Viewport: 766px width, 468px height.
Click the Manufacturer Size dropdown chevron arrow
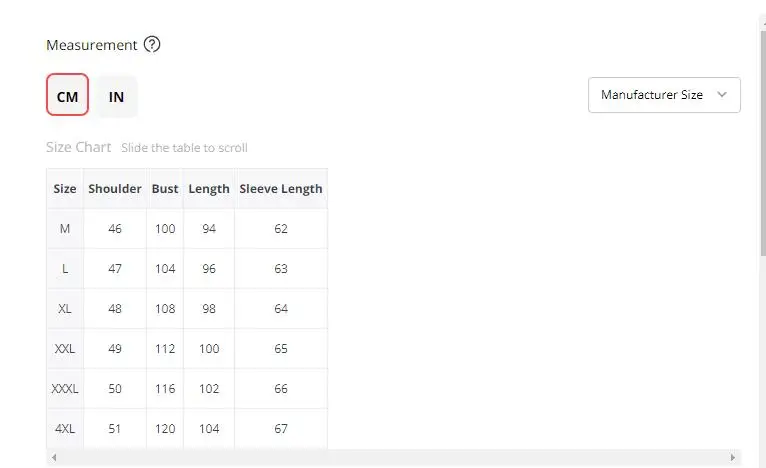click(x=722, y=95)
